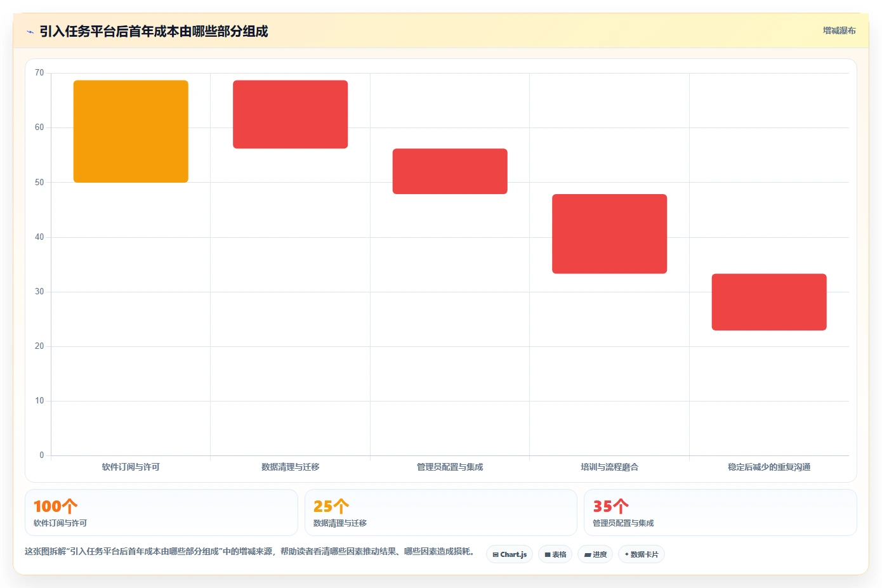Click the 表格 tag
The height and width of the screenshot is (588, 882).
click(x=555, y=554)
